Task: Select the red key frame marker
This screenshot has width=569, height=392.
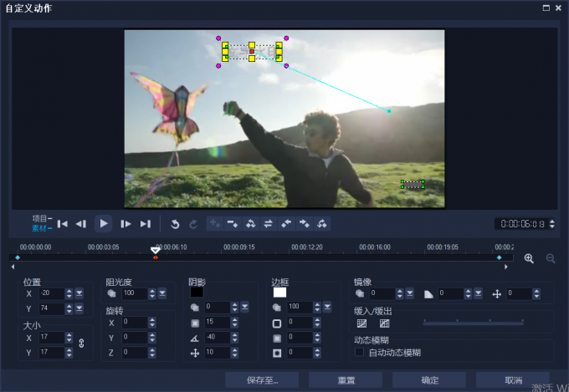Action: 156,257
